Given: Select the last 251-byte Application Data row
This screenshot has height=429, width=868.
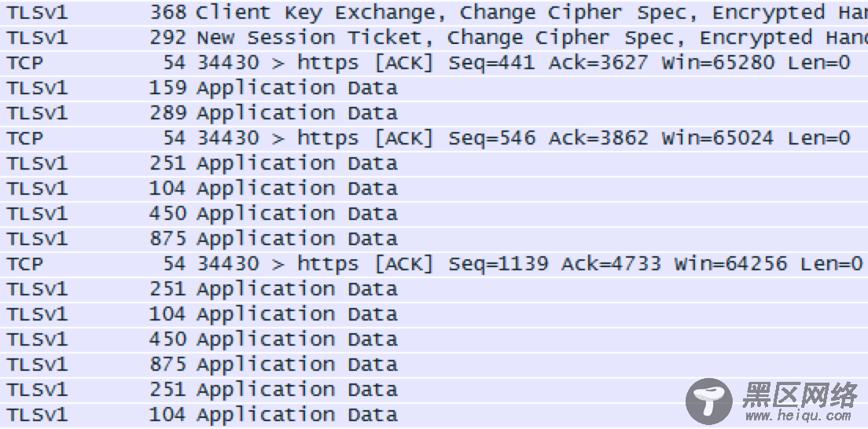Looking at the screenshot, I should [434, 389].
